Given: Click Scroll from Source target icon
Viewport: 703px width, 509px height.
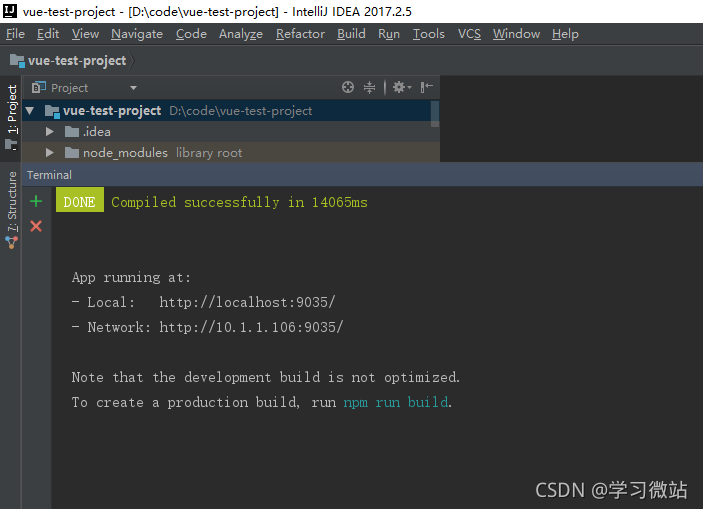Looking at the screenshot, I should [x=347, y=87].
